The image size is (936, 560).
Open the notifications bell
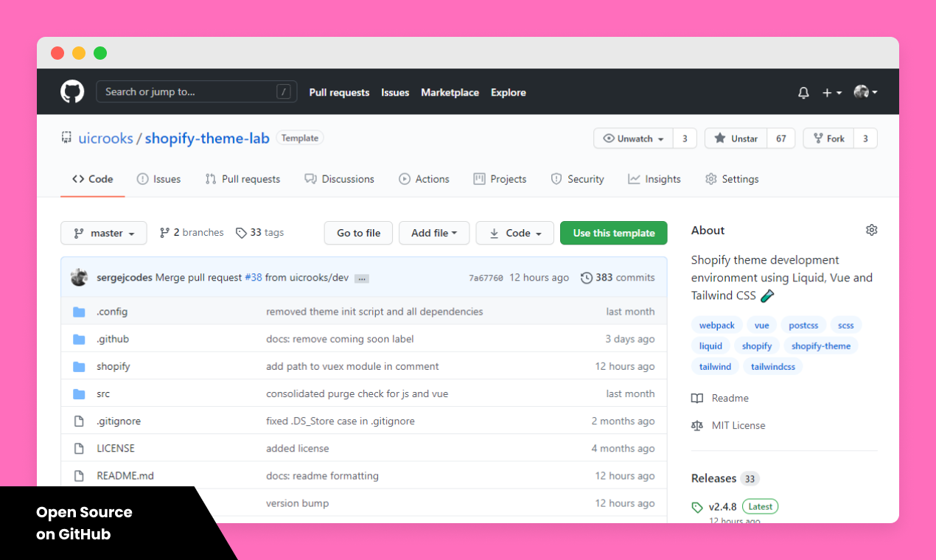click(x=803, y=92)
